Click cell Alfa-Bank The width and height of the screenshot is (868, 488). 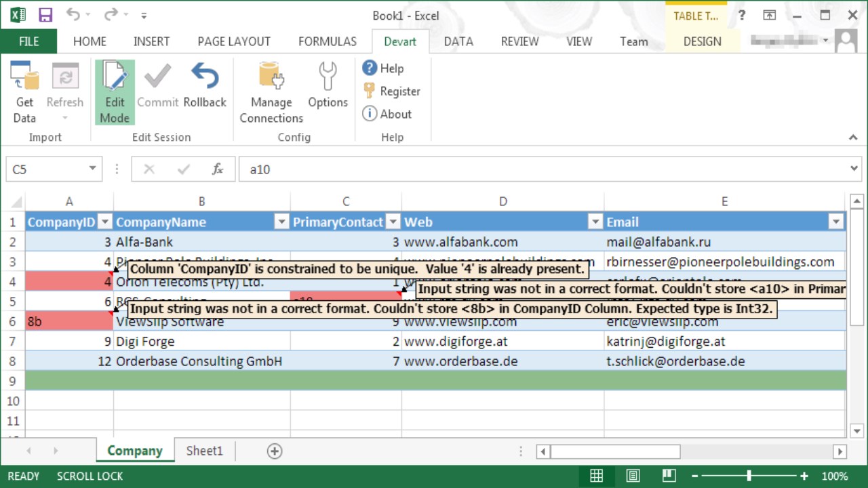[x=202, y=242]
